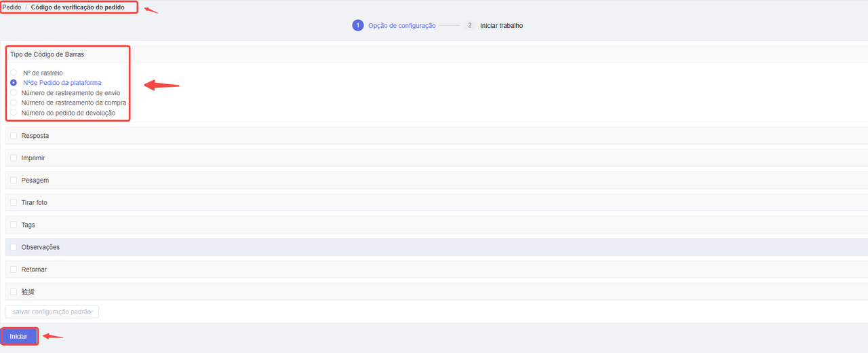Enable the Tirar foto checkbox
This screenshot has width=868, height=353.
coord(14,203)
